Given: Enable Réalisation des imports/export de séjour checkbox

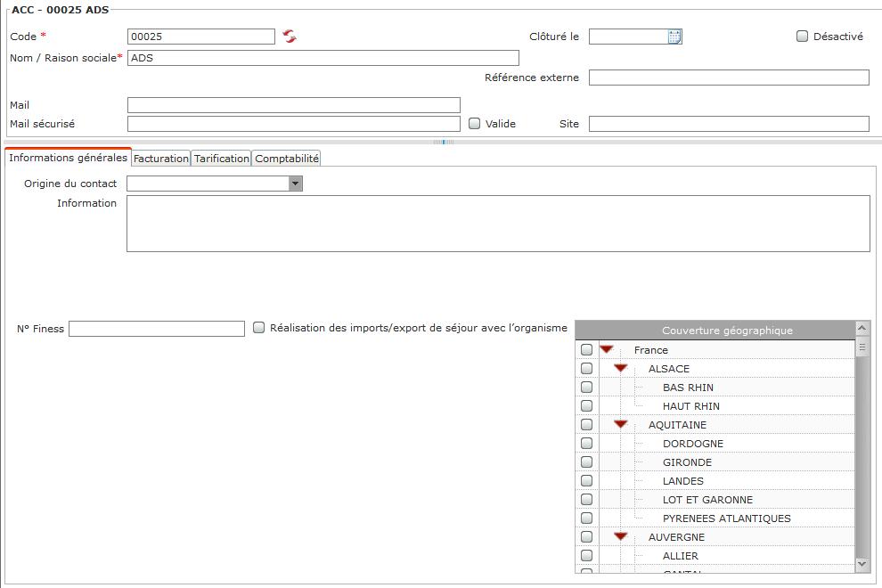Looking at the screenshot, I should 258,328.
